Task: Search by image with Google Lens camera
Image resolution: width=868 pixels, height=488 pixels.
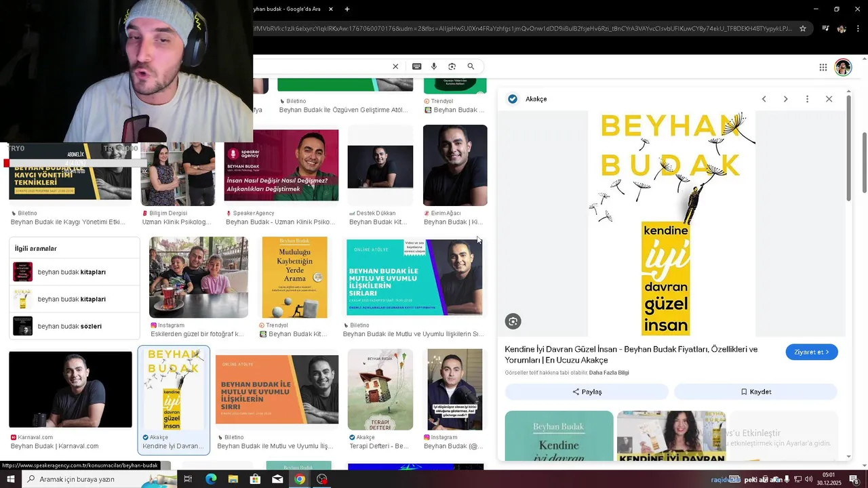Action: (x=452, y=66)
